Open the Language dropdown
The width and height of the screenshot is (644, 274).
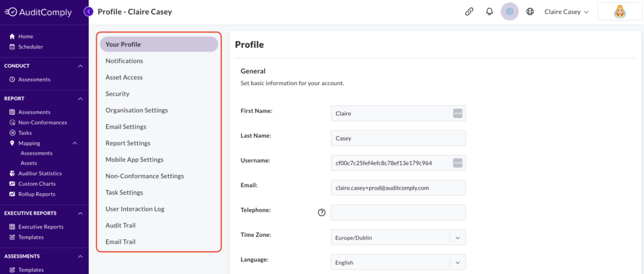click(x=398, y=262)
